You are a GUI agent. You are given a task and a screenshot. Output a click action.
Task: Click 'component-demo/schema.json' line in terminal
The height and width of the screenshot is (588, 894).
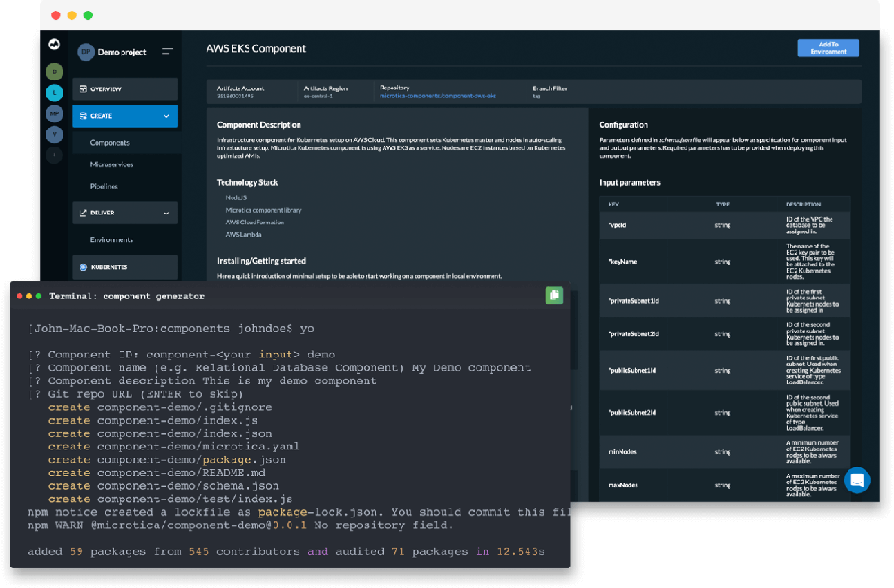pos(188,486)
